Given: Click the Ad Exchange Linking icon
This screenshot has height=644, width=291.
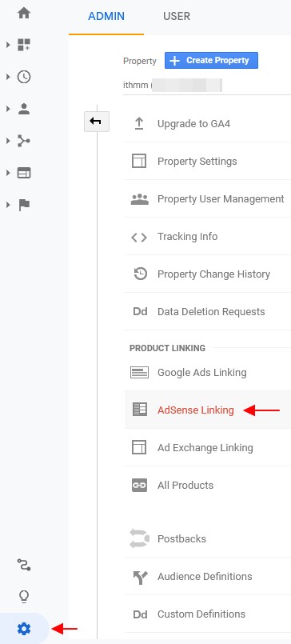Looking at the screenshot, I should pos(139,447).
